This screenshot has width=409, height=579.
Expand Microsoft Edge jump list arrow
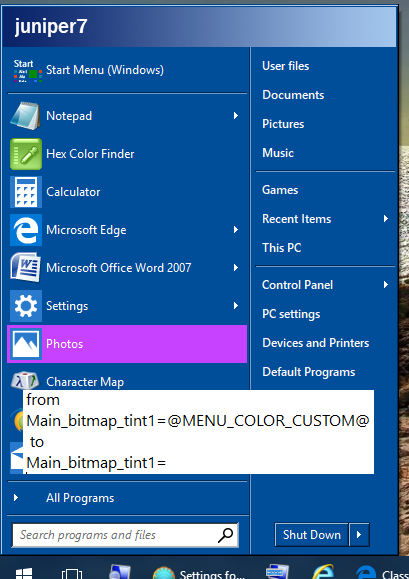(236, 230)
